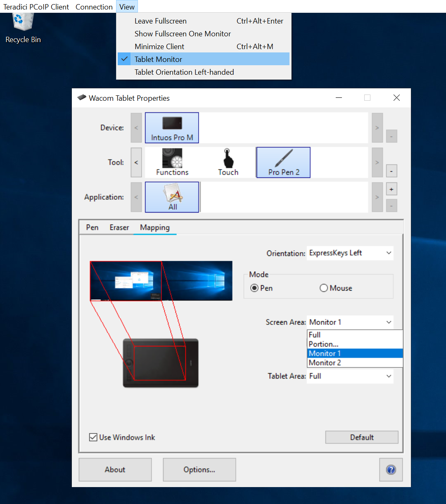
Task: Open the Teradici PCoIP Client menu
Action: pyautogui.click(x=36, y=7)
